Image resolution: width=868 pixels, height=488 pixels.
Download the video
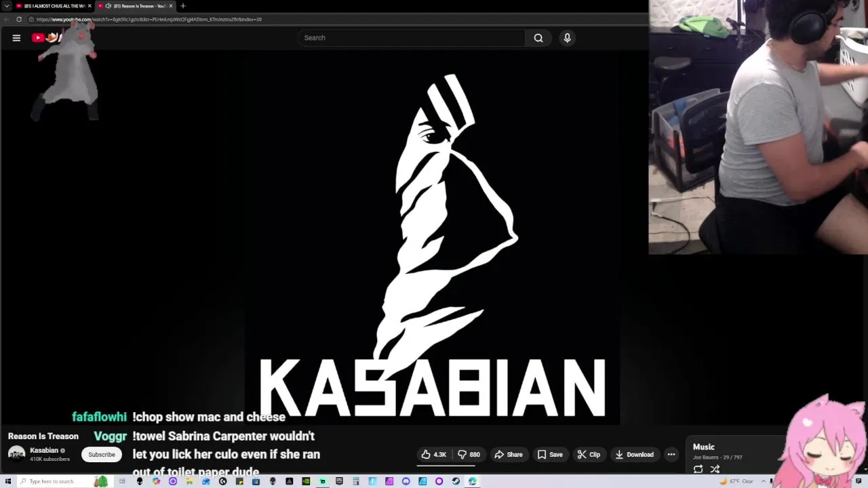coord(634,455)
